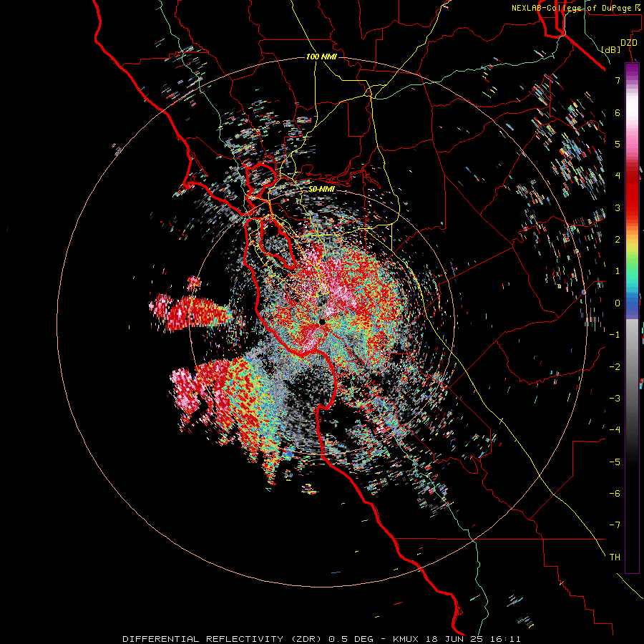Image resolution: width=644 pixels, height=644 pixels.
Task: Click the "-1" value on color scale
Action: (615, 335)
